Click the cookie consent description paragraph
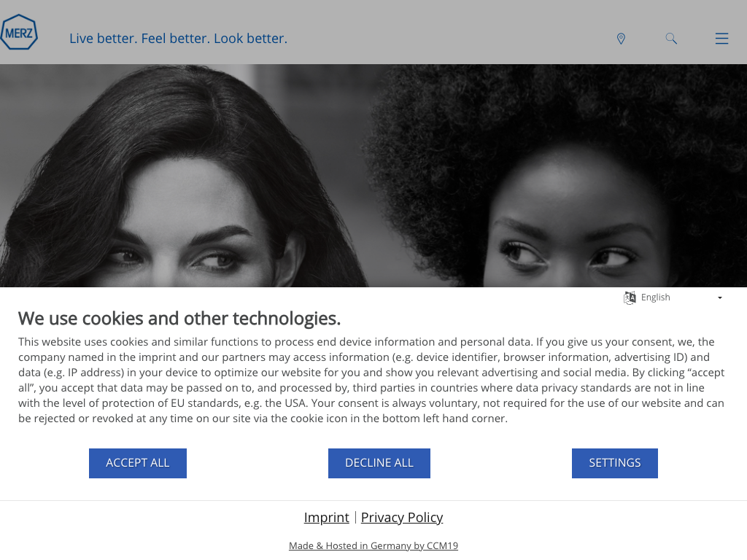The width and height of the screenshot is (747, 560). point(372,380)
